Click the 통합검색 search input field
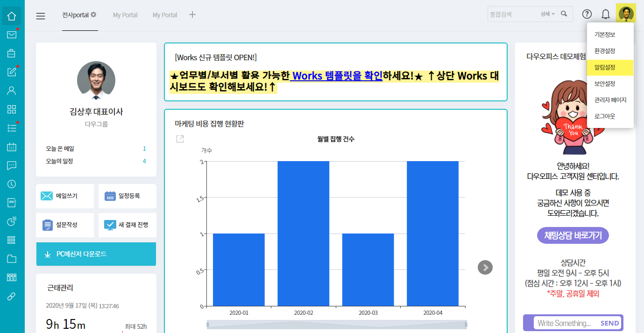Viewport: 644px width, 333px height. click(512, 14)
